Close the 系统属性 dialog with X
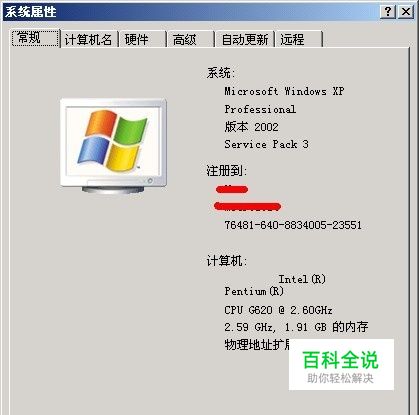The width and height of the screenshot is (419, 415). [x=406, y=12]
